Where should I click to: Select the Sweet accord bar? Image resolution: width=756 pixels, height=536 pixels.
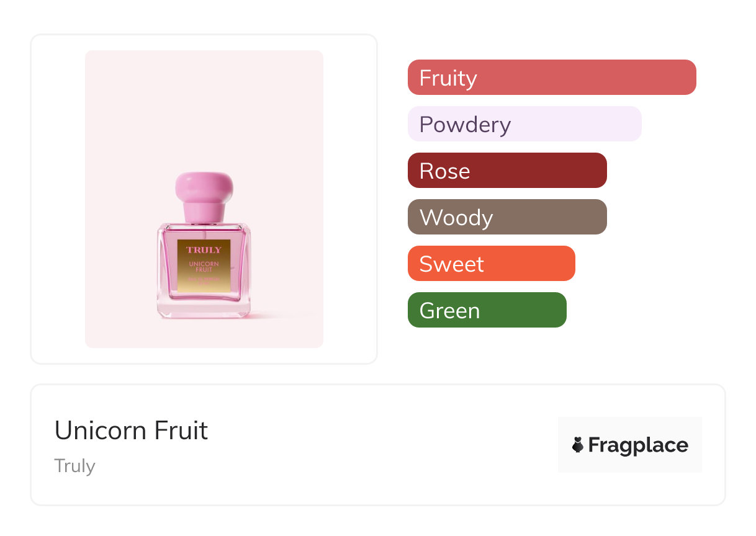pyautogui.click(x=492, y=264)
